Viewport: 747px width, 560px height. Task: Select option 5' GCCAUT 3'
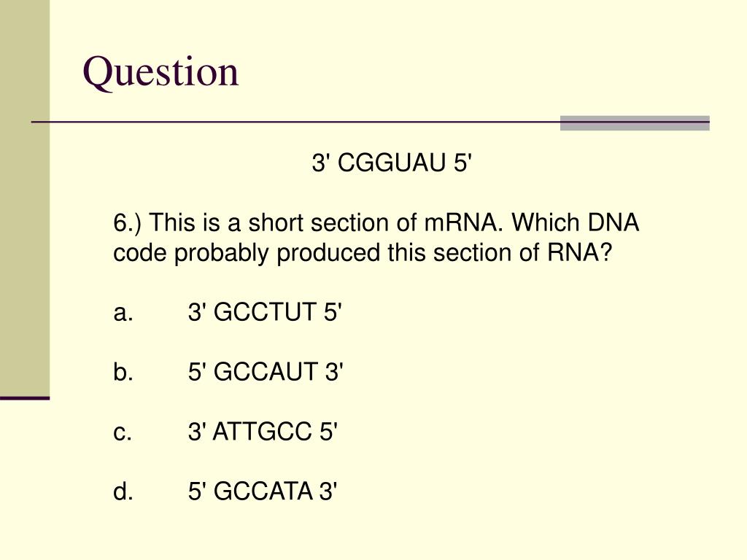click(x=266, y=372)
